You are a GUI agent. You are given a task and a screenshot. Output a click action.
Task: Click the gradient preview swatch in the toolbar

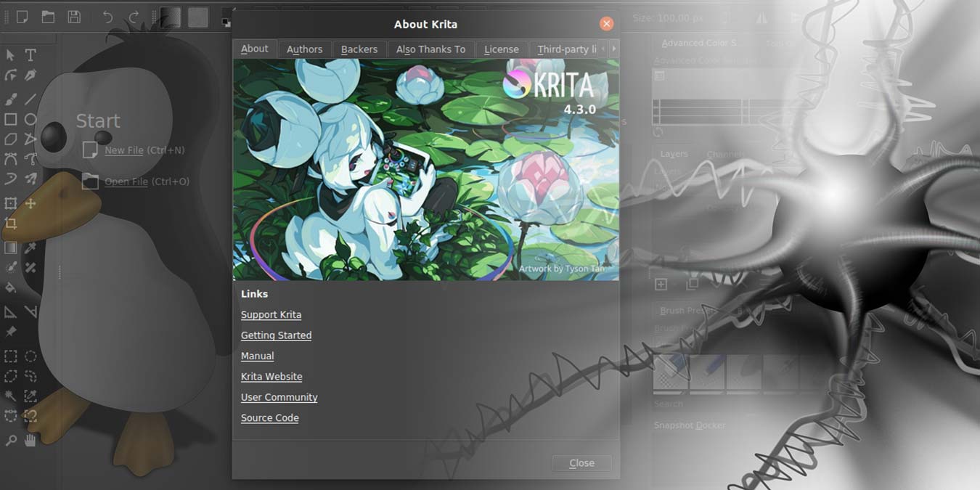point(171,17)
